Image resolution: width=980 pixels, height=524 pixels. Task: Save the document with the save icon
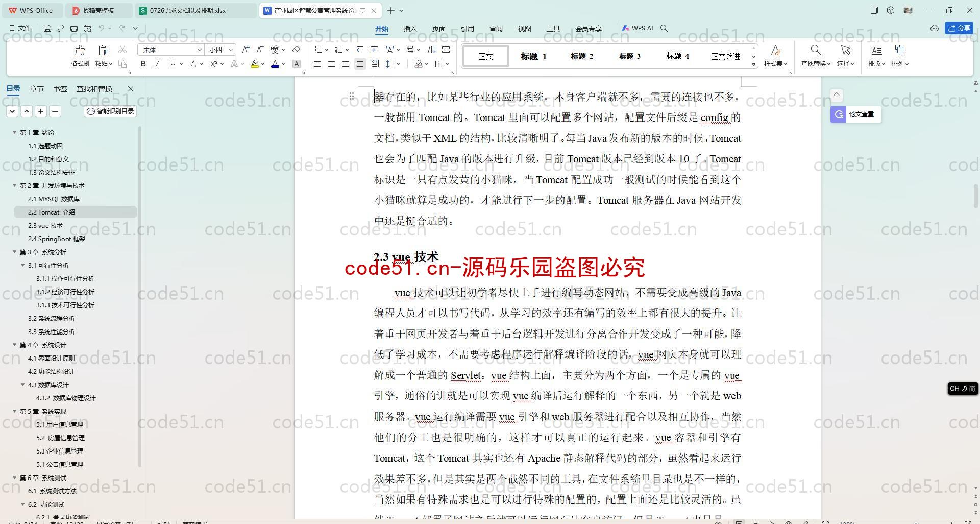coord(47,28)
